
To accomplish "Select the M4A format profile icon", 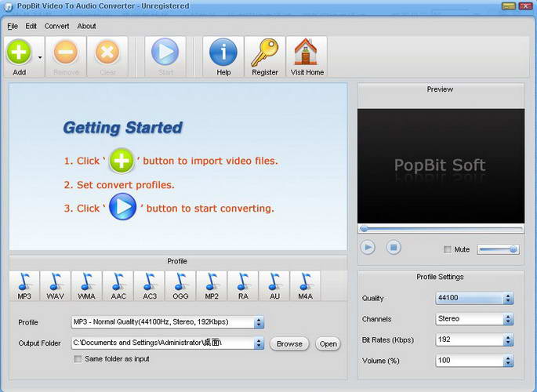I will 305,286.
